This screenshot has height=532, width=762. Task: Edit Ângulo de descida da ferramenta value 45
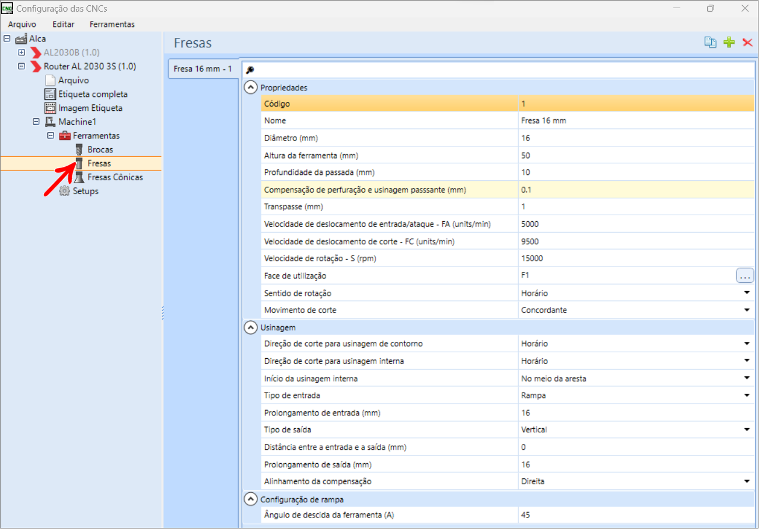636,516
